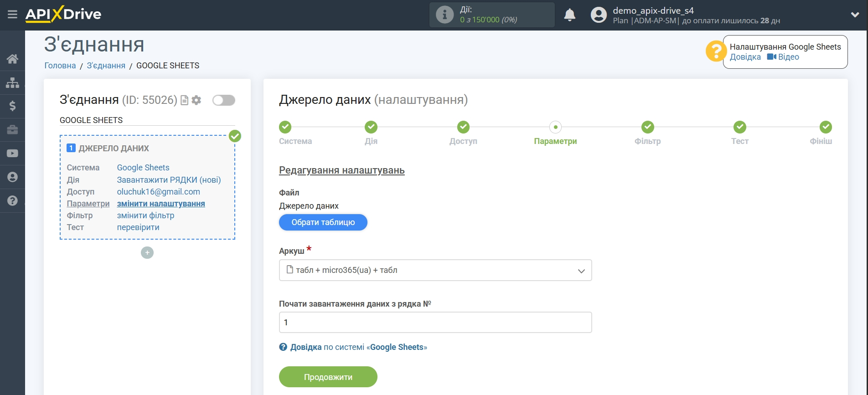This screenshot has width=868, height=395.
Task: Click the demo_apix-drive_s4 username
Action: pos(653,10)
